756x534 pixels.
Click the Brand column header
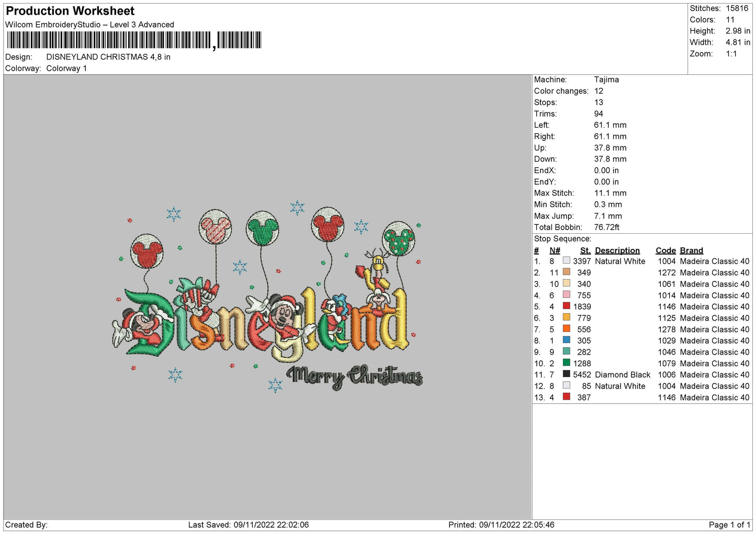[x=692, y=251]
